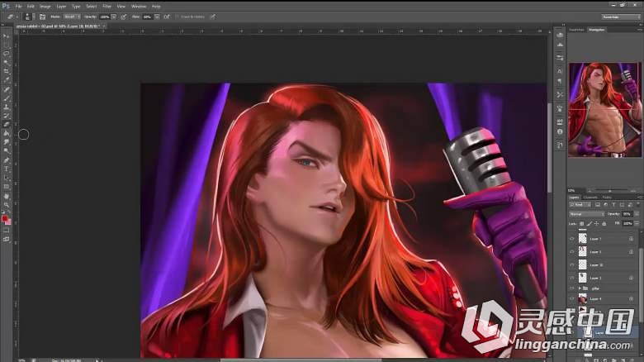
Task: Select the Brush tool
Action: point(6,98)
